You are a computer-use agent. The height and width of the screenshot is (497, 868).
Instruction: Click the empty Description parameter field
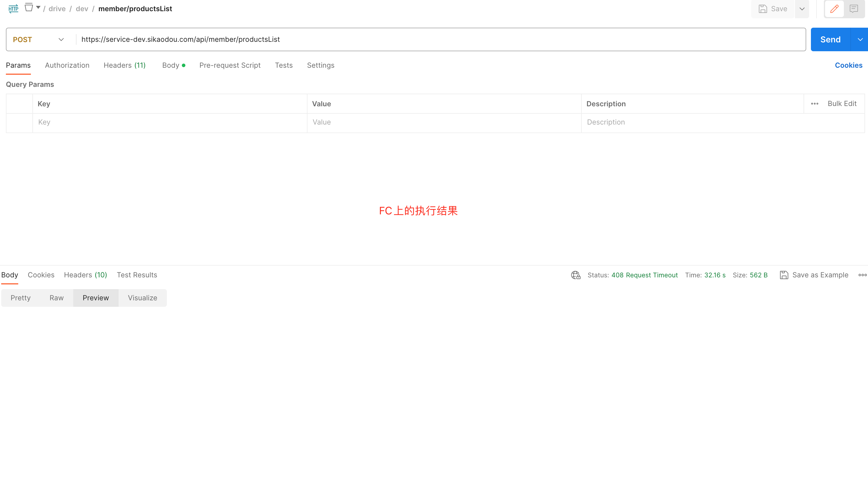[x=723, y=122]
